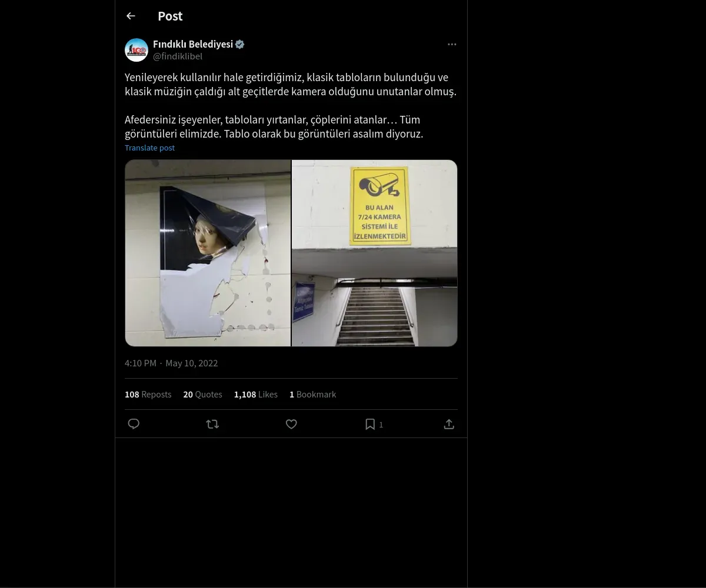Screen dimensions: 706x588
Task: Open the reply comment icon
Action: [x=134, y=424]
